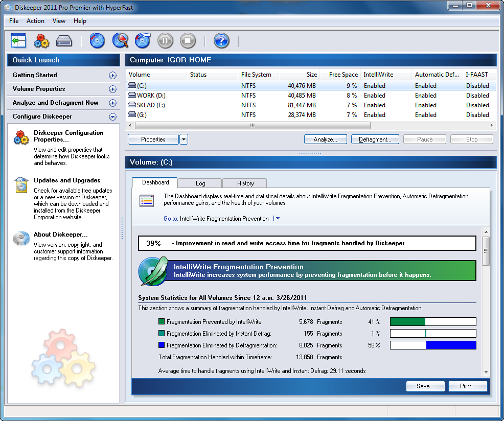Click the Pause toolbar icon

(x=165, y=41)
